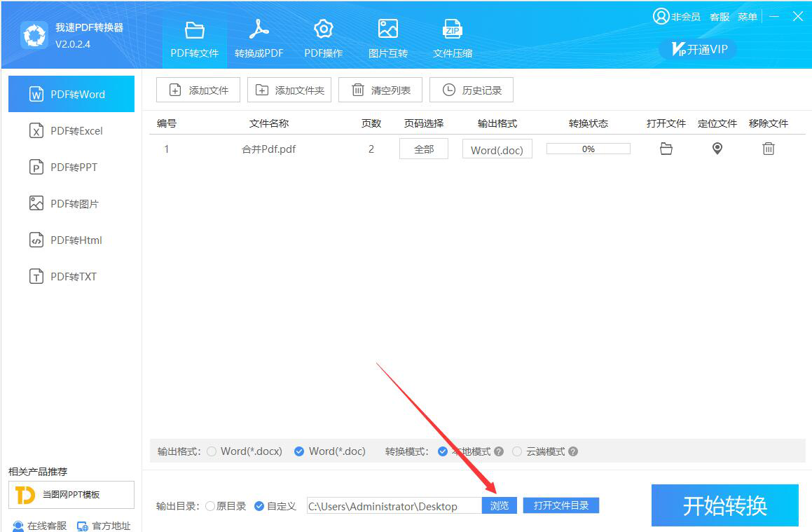This screenshot has height=532, width=812.
Task: Click remove file trash icon for 合并Pdf.pdf
Action: [769, 149]
